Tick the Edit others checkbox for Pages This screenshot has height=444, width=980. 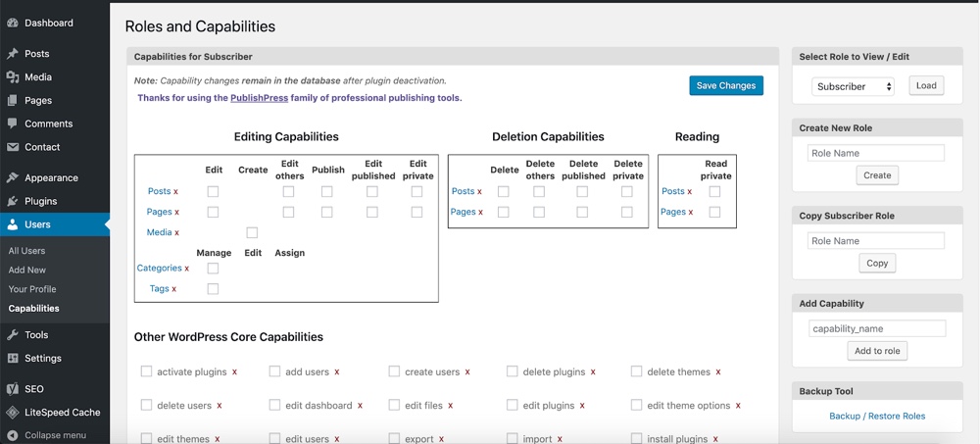pyautogui.click(x=288, y=212)
